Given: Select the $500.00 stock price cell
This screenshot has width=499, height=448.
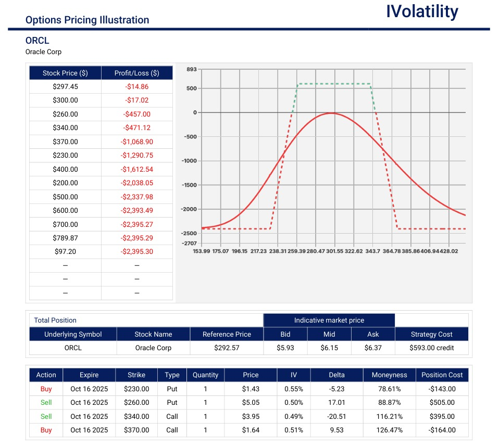Looking at the screenshot, I should click(x=65, y=197).
